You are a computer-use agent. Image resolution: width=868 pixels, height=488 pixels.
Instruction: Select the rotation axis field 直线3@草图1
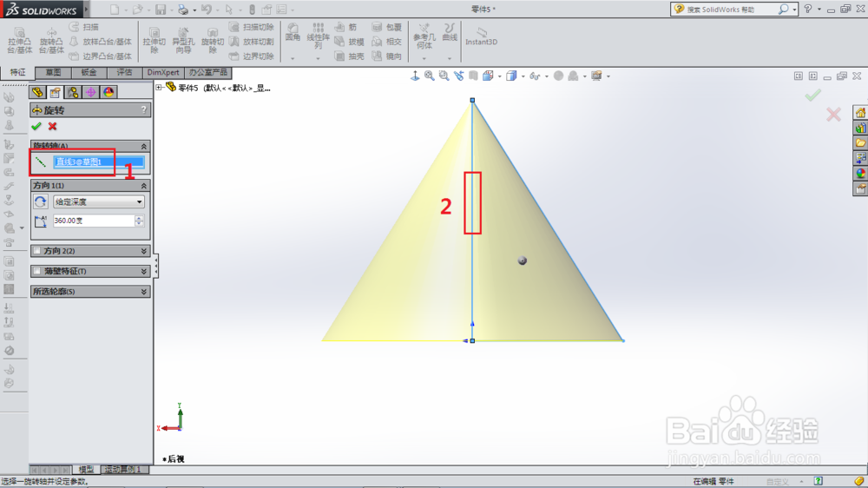tap(99, 162)
